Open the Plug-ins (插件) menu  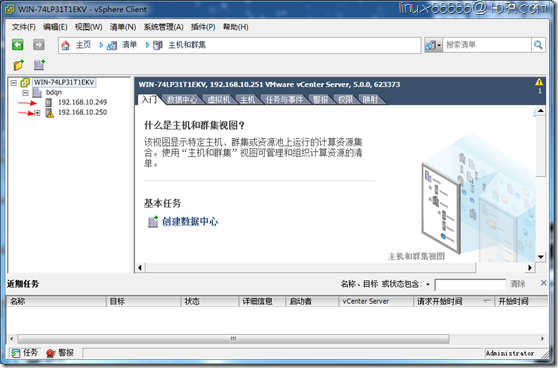pos(203,27)
